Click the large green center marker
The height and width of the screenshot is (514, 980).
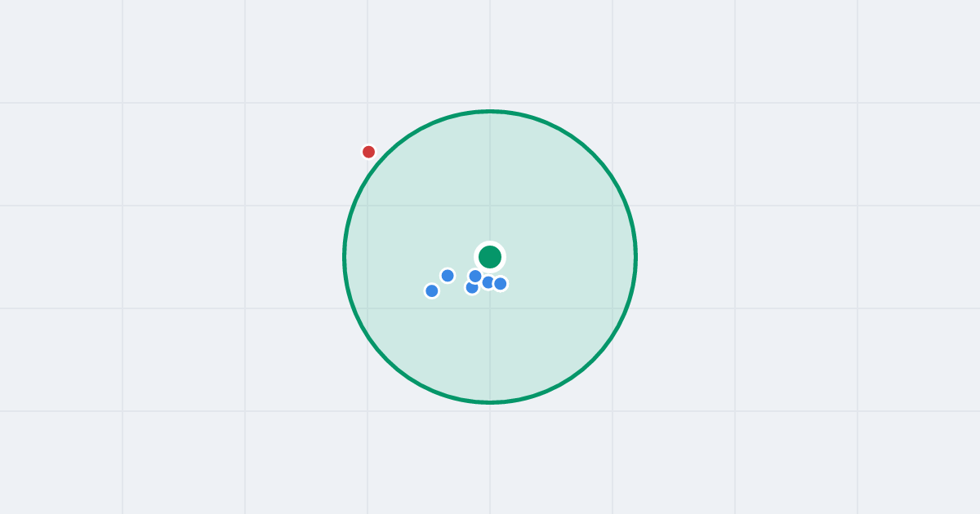pos(490,257)
